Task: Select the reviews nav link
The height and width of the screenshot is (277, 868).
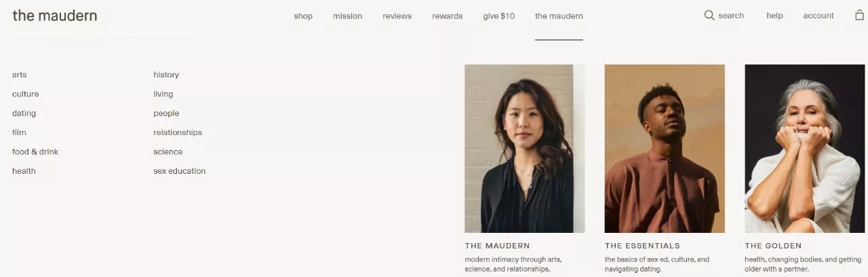Action: coord(397,16)
